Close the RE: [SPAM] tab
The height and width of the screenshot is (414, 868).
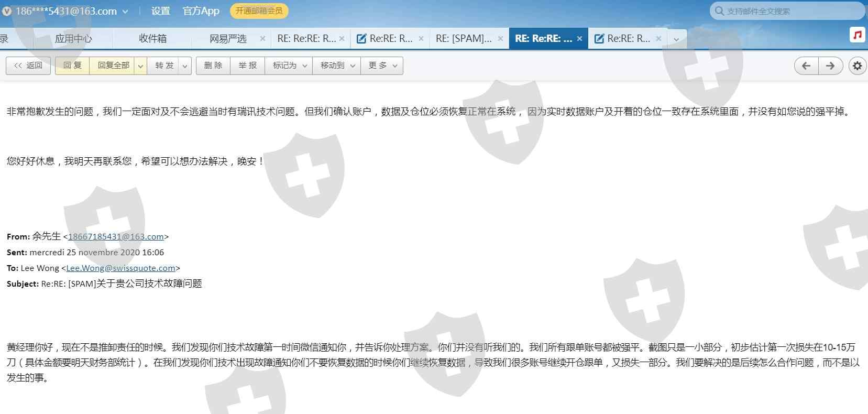pyautogui.click(x=500, y=38)
